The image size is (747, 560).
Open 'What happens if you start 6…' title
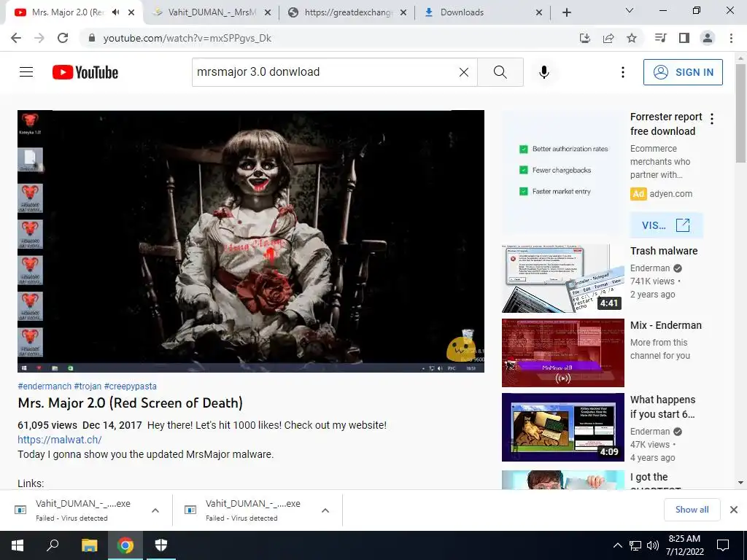point(662,407)
